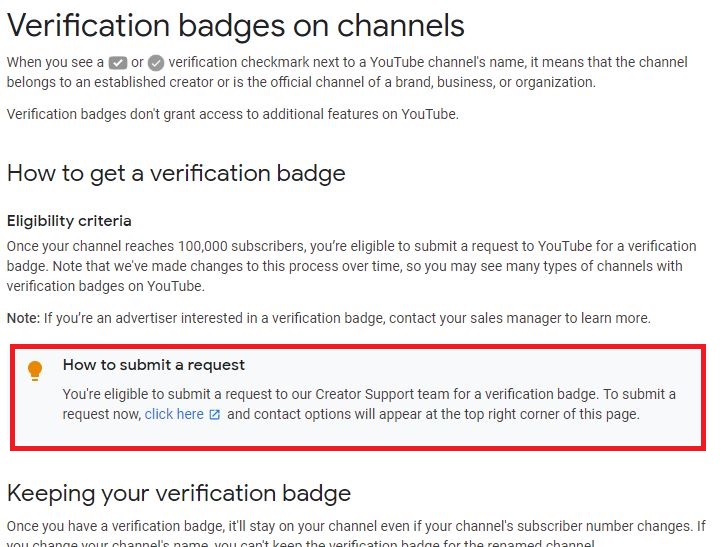Select the "Keeping your verification badge" heading
Viewport: 723px width, 547px height.
pyautogui.click(x=179, y=492)
